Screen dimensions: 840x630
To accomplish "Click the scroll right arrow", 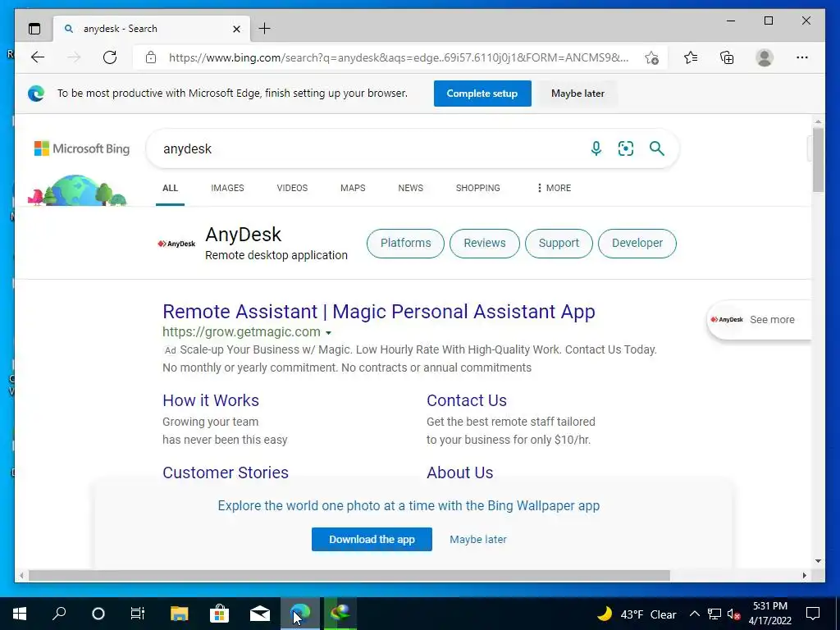I will [x=805, y=575].
